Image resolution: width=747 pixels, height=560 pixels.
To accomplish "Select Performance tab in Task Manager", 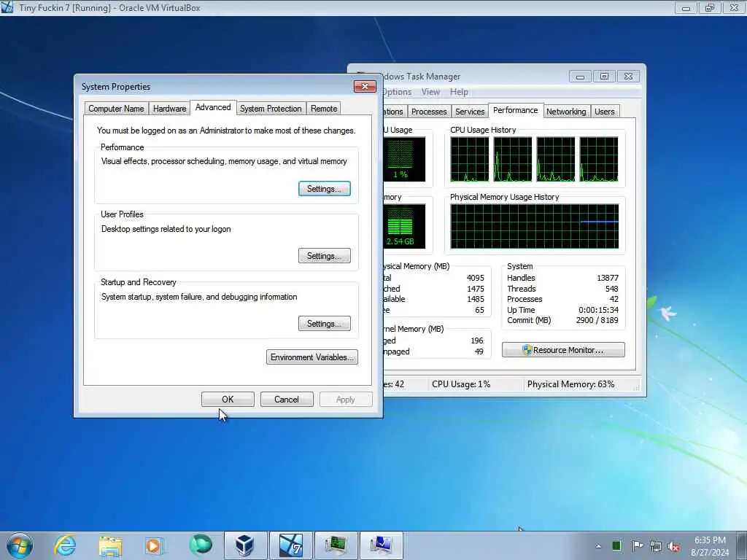I will (516, 111).
